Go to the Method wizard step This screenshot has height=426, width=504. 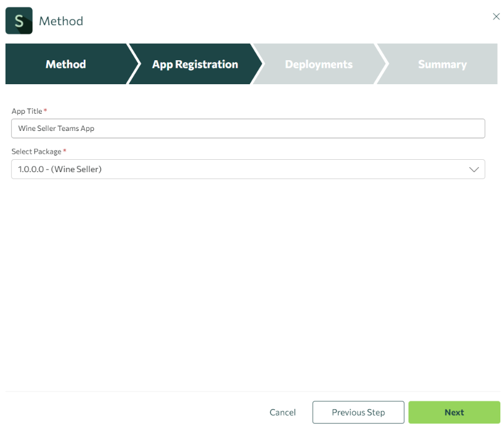66,64
